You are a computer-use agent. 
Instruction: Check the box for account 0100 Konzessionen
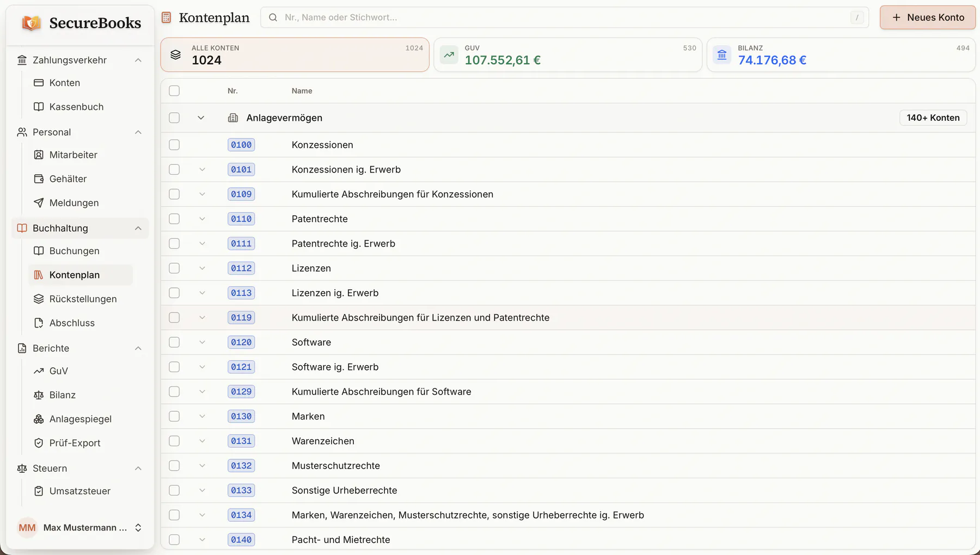point(174,145)
